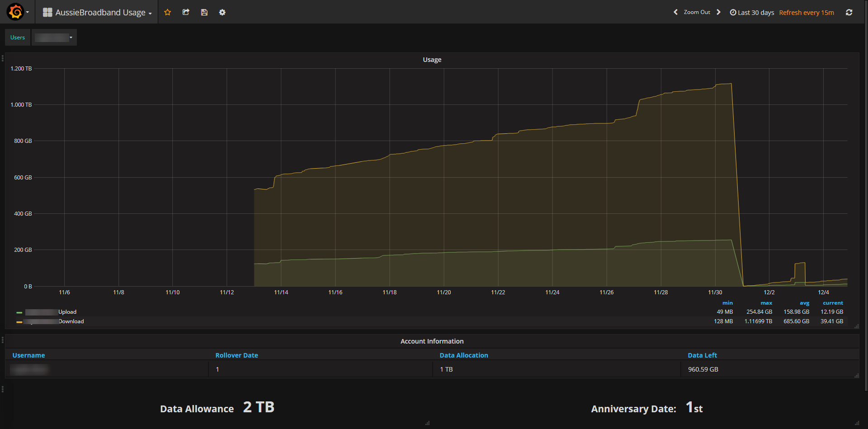
Task: Open the Account Information panel title menu
Action: tap(432, 341)
